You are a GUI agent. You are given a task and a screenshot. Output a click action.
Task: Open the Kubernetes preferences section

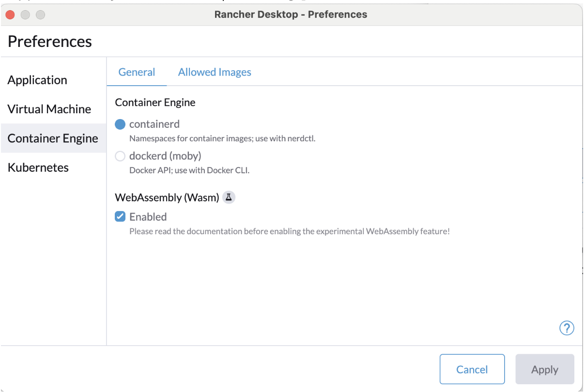tap(38, 167)
